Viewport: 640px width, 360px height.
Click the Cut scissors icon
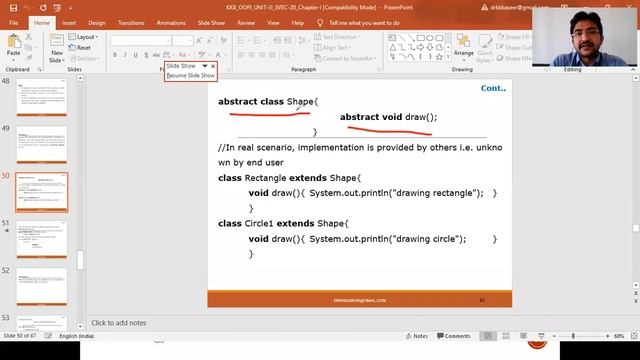[29, 37]
